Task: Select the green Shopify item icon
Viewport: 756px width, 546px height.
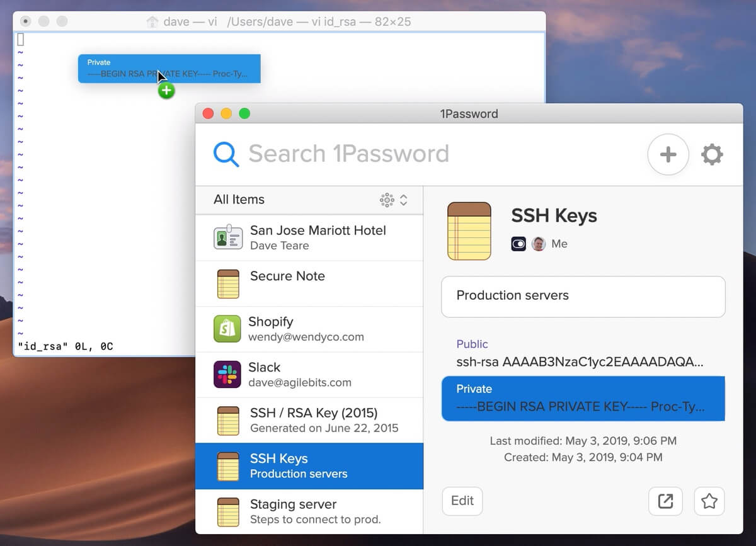Action: pyautogui.click(x=227, y=329)
